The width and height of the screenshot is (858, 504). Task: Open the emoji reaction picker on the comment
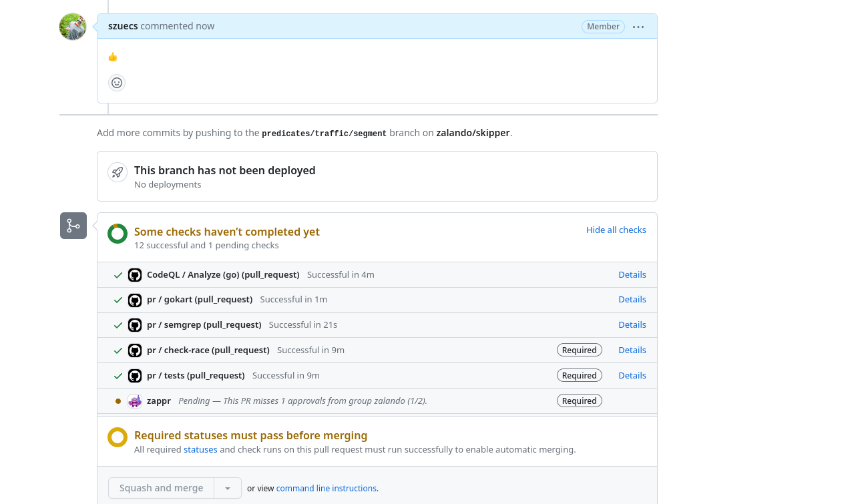pos(116,82)
